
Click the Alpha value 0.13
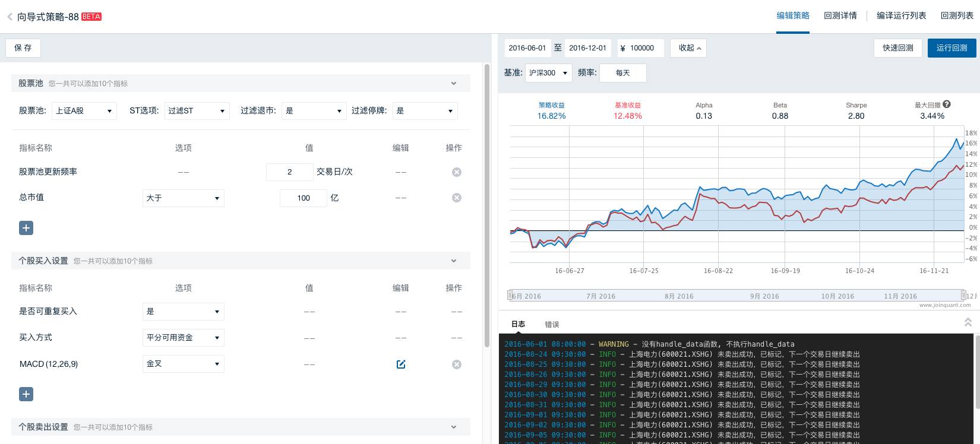(704, 116)
